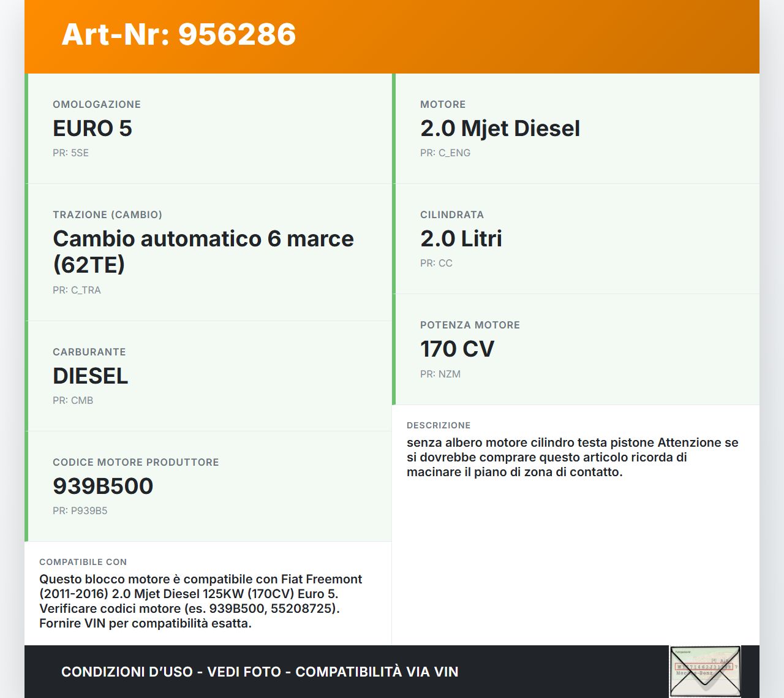The height and width of the screenshot is (698, 784).
Task: Click the COMPATIBILE CON section label
Action: 83,562
